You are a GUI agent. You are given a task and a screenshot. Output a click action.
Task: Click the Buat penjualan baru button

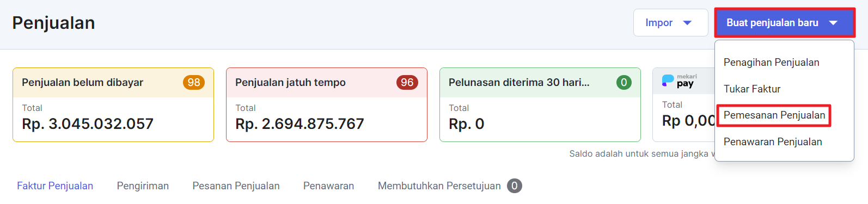coord(784,23)
